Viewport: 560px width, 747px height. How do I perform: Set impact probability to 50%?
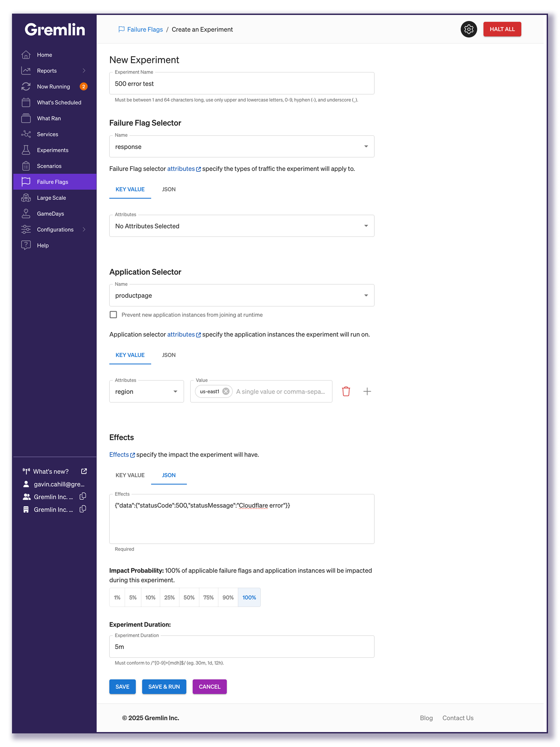pyautogui.click(x=189, y=597)
